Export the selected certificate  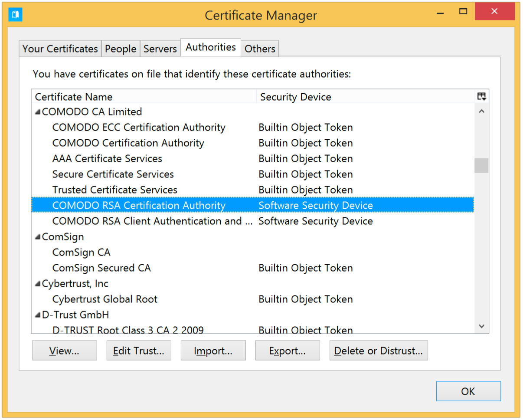[288, 350]
